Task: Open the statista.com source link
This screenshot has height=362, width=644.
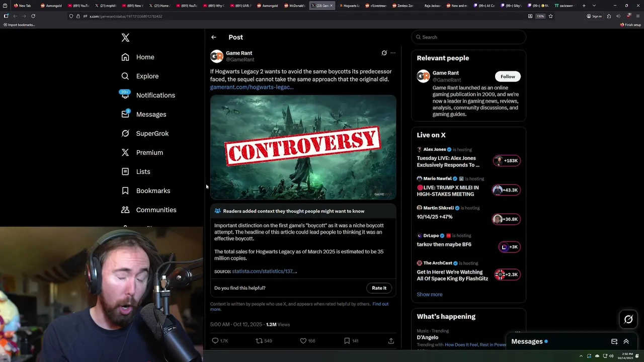Action: coord(264,271)
